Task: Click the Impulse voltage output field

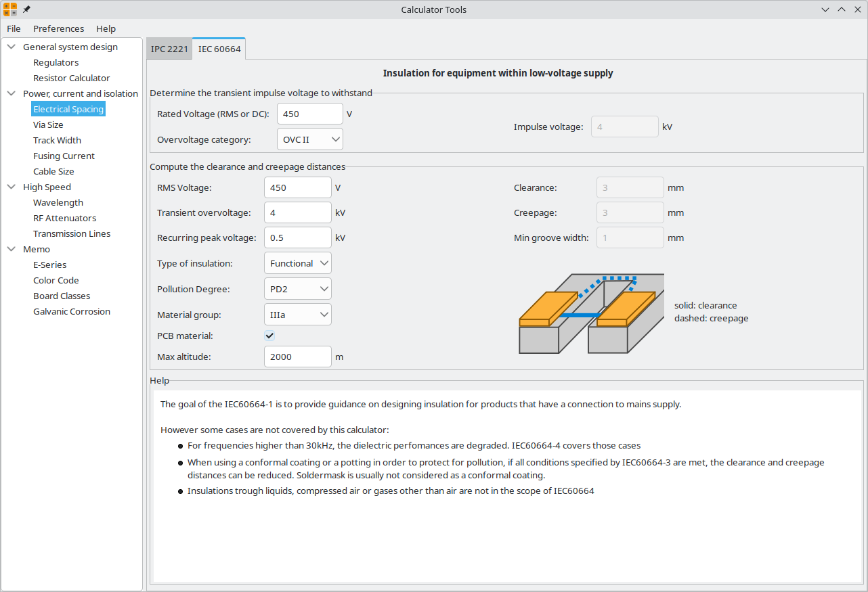Action: 625,127
